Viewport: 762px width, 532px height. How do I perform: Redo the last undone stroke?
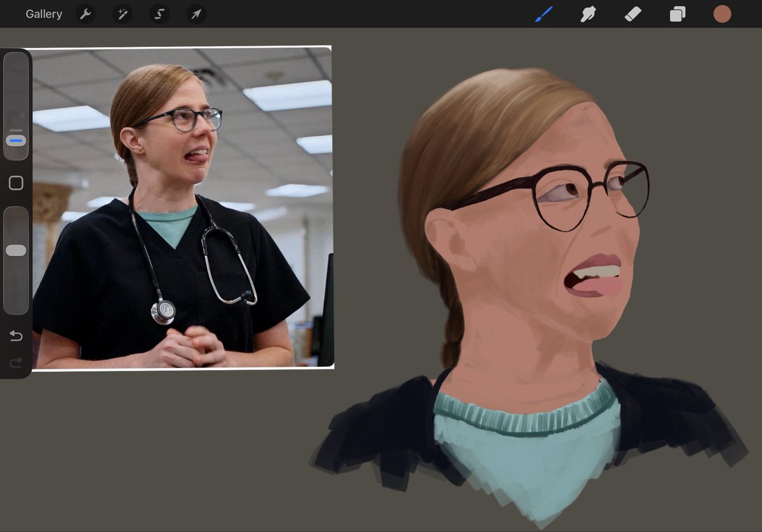pyautogui.click(x=16, y=362)
